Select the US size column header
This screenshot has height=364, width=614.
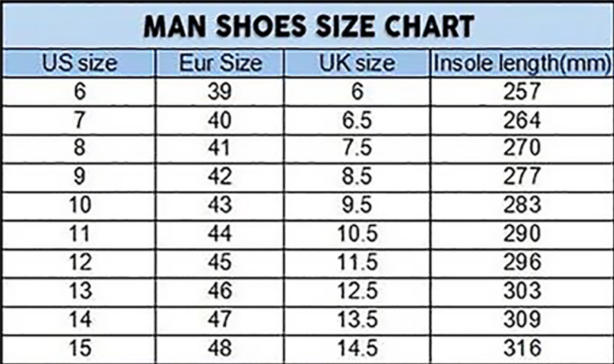pyautogui.click(x=78, y=64)
